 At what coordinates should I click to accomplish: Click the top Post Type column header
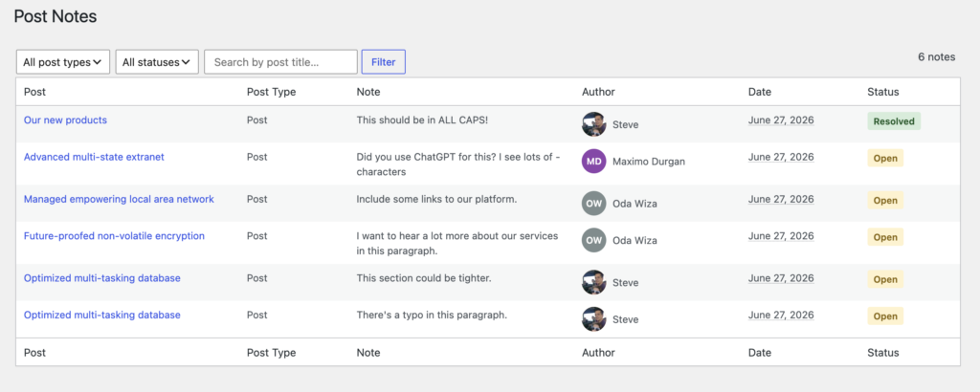coord(271,92)
